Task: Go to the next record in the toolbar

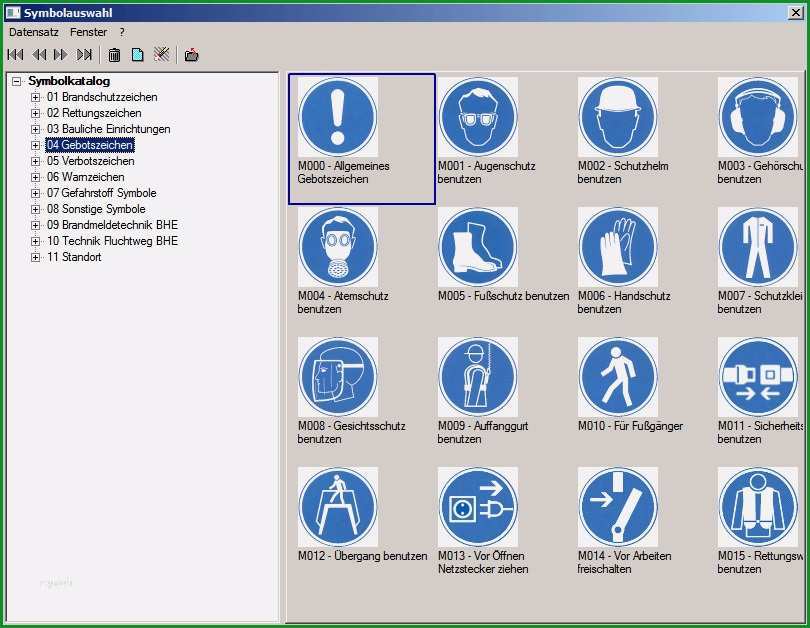Action: pyautogui.click(x=61, y=55)
